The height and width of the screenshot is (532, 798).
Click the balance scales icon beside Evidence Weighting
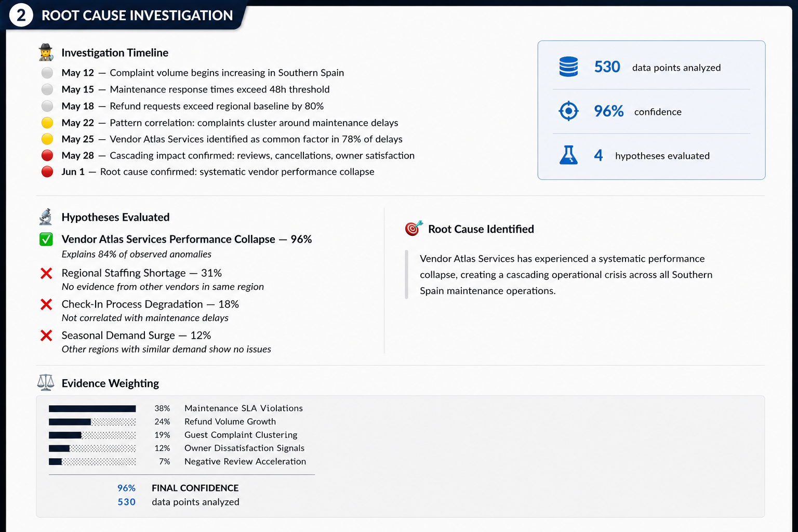(46, 383)
